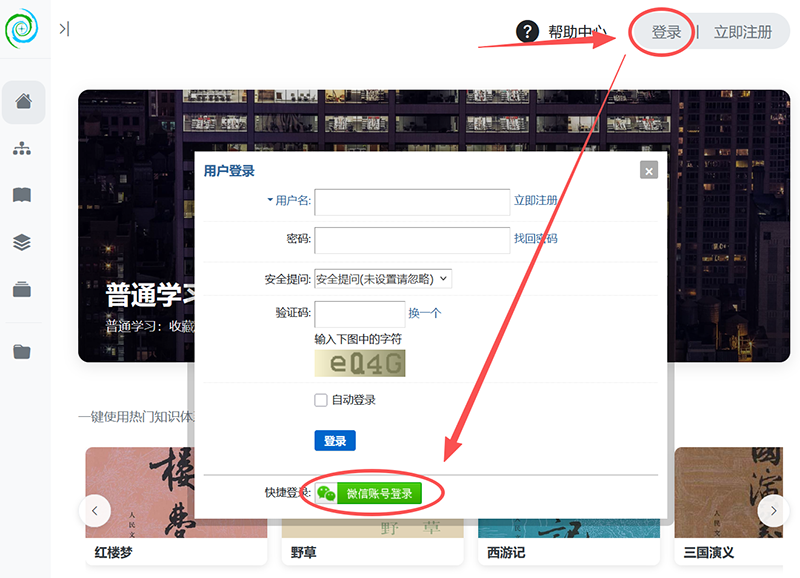Viewport: 800px width, 578px height.
Task: Open the briefcase icon in sidebar
Action: pyautogui.click(x=22, y=289)
